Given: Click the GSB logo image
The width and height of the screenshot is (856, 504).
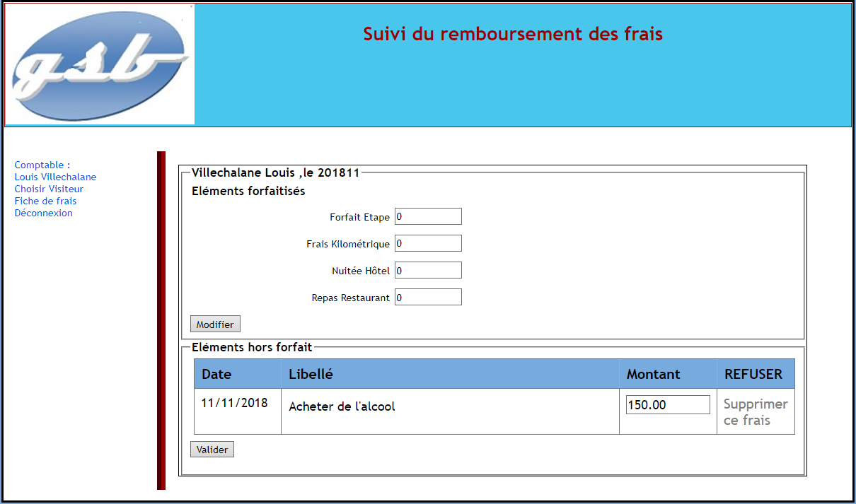Looking at the screenshot, I should [100, 64].
